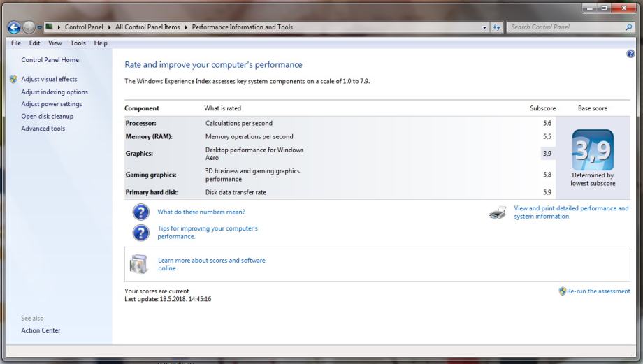This screenshot has height=364, width=643.
Task: Select Performance Information and Tools breadcrumb
Action: click(x=243, y=27)
